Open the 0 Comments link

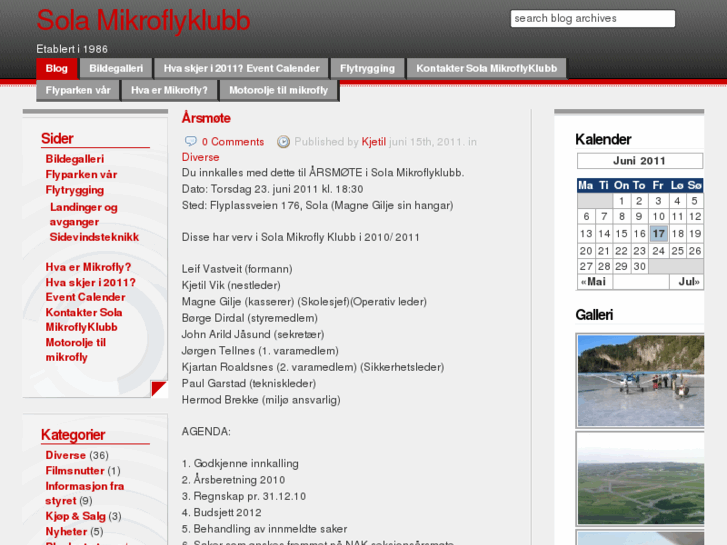233,142
